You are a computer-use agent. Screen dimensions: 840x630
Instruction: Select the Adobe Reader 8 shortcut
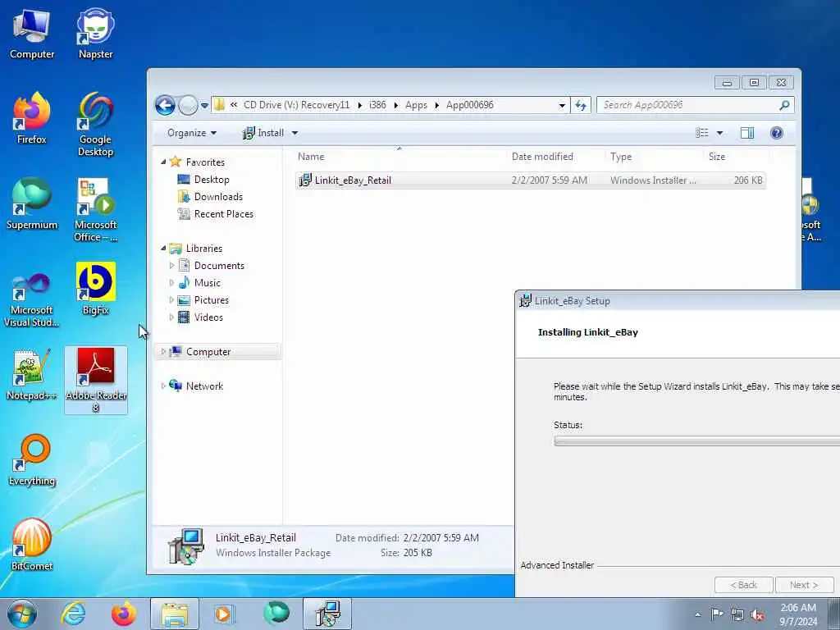(x=96, y=380)
